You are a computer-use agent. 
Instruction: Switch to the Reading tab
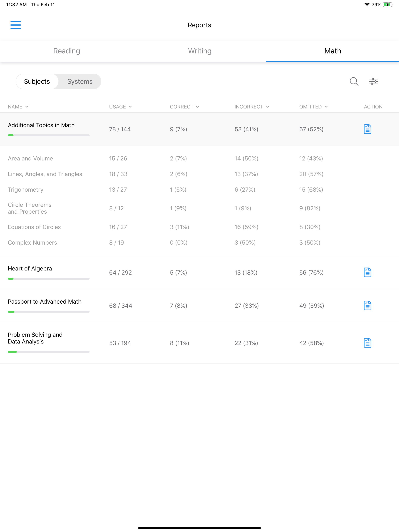67,51
